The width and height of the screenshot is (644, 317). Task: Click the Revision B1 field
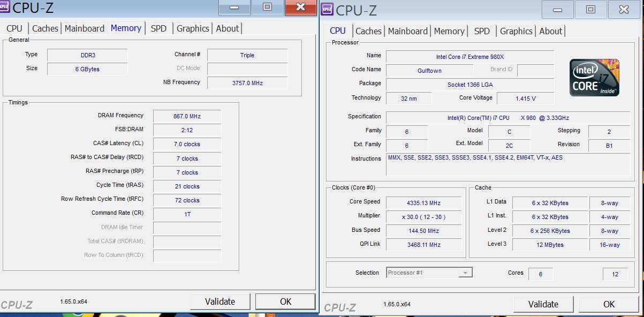[609, 146]
